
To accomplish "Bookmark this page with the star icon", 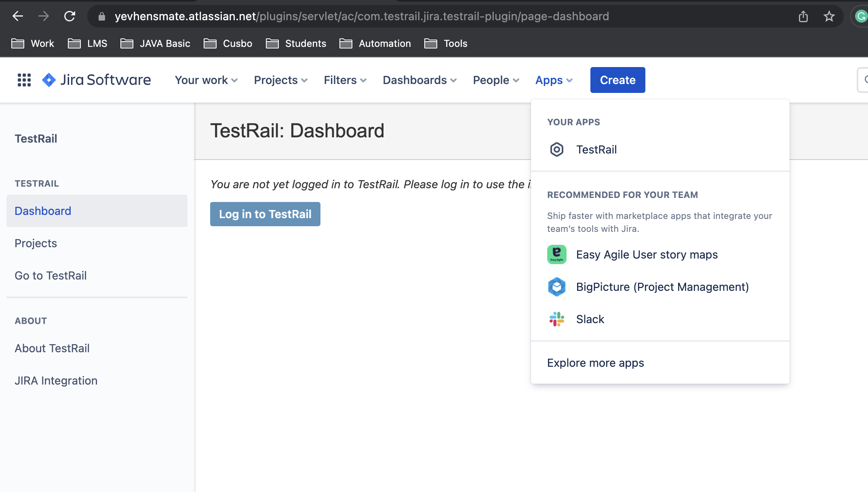I will [829, 16].
